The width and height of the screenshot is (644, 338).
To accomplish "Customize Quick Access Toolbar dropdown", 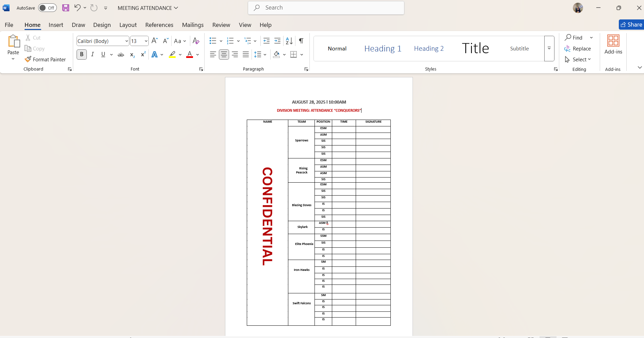I will (x=106, y=8).
